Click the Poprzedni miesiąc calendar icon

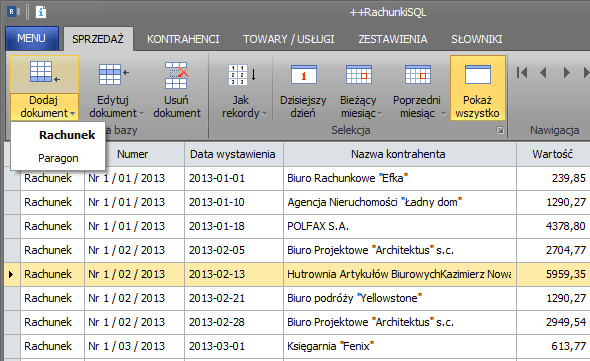(x=418, y=74)
